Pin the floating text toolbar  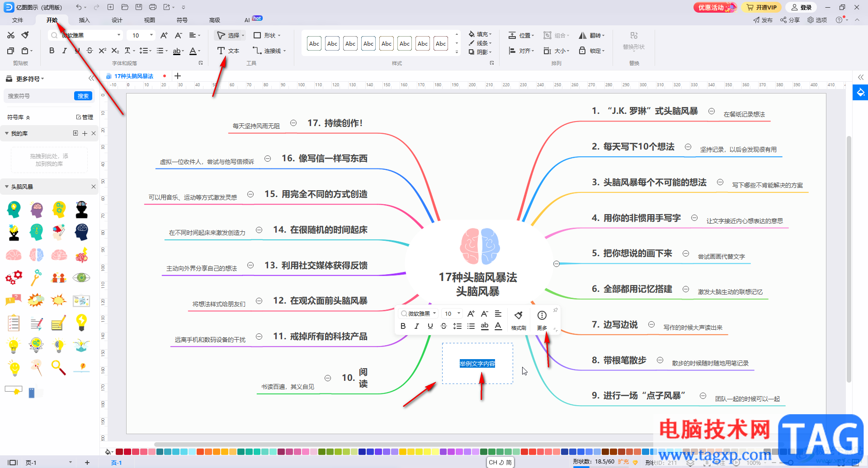pos(556,310)
